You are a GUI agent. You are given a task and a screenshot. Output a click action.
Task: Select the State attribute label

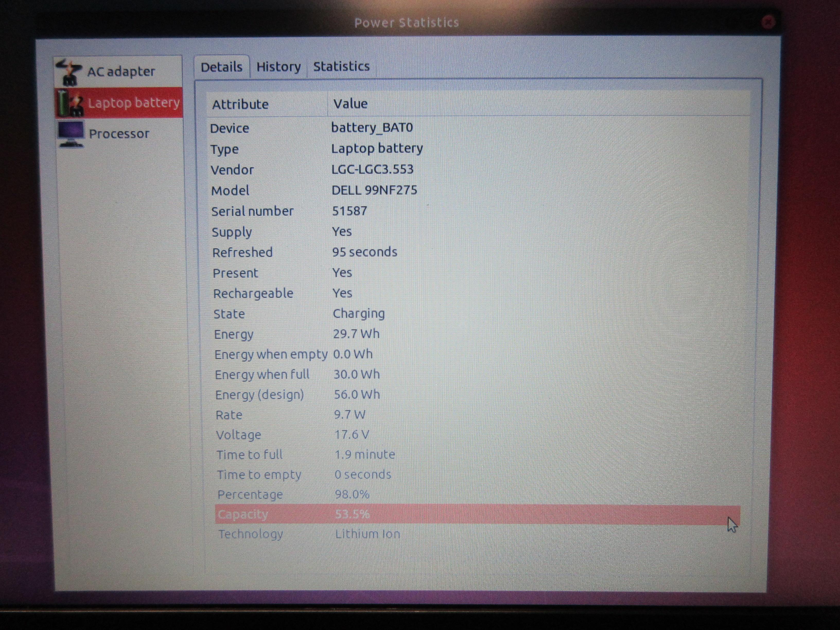pos(229,314)
